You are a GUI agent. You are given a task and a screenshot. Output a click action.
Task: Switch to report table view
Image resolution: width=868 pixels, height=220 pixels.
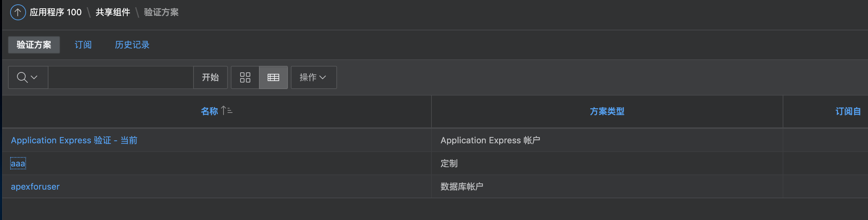click(x=273, y=77)
